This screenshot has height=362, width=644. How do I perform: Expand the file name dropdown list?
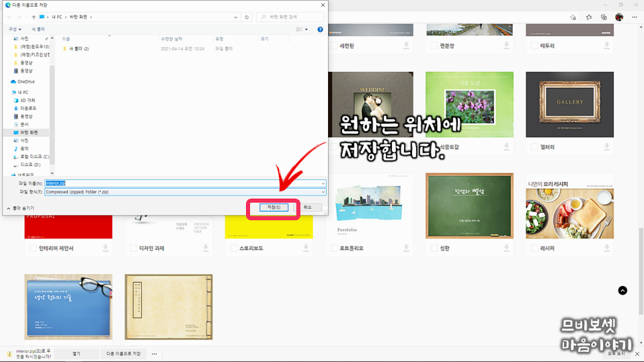pos(323,183)
